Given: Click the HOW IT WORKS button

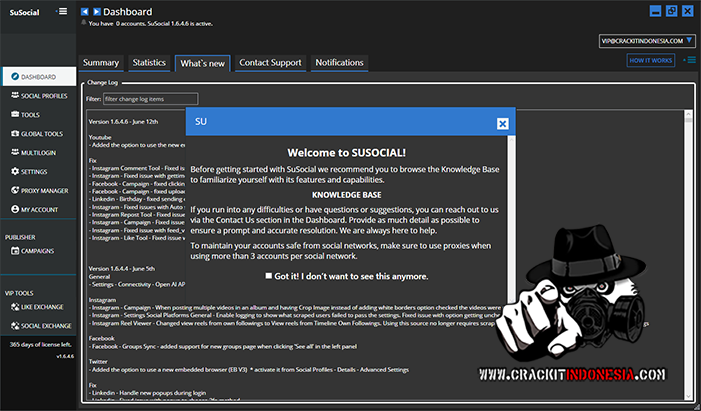Looking at the screenshot, I should (x=651, y=61).
